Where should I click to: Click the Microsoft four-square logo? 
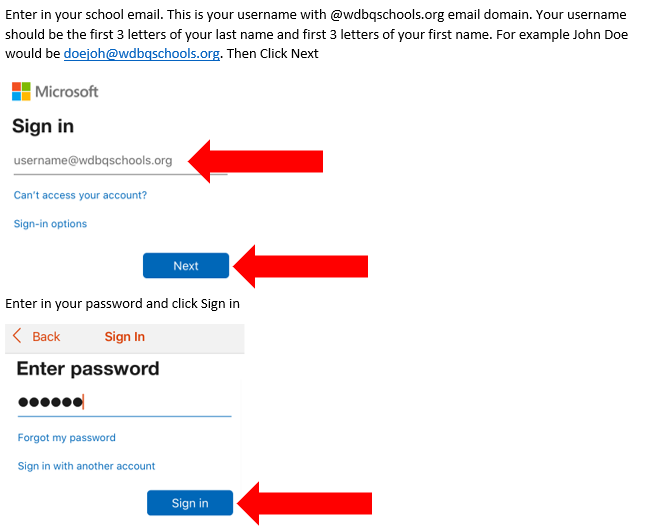click(x=21, y=92)
